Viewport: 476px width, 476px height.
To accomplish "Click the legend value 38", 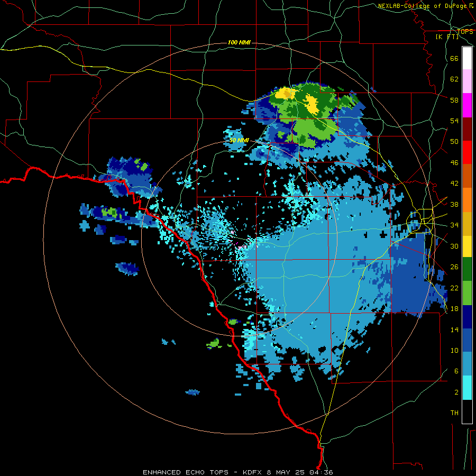I will (x=454, y=204).
